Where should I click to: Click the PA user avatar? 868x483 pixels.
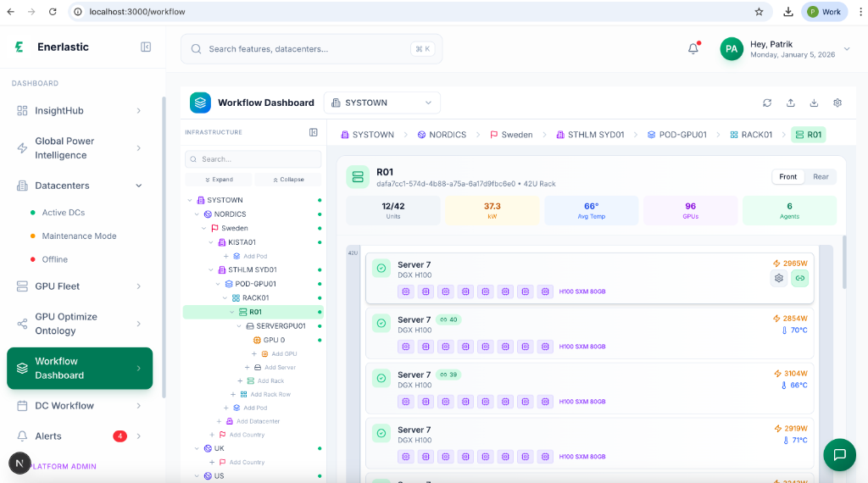pyautogui.click(x=732, y=48)
